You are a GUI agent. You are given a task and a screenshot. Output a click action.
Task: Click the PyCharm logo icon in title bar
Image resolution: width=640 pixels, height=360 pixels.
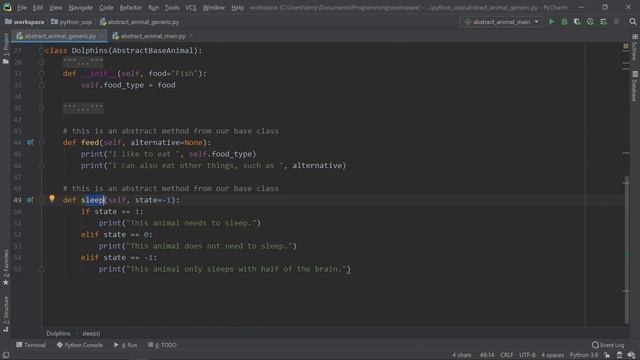[x=7, y=7]
